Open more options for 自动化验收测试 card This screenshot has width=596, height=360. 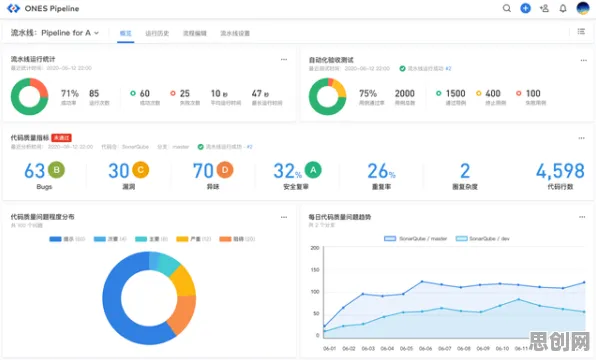click(583, 60)
